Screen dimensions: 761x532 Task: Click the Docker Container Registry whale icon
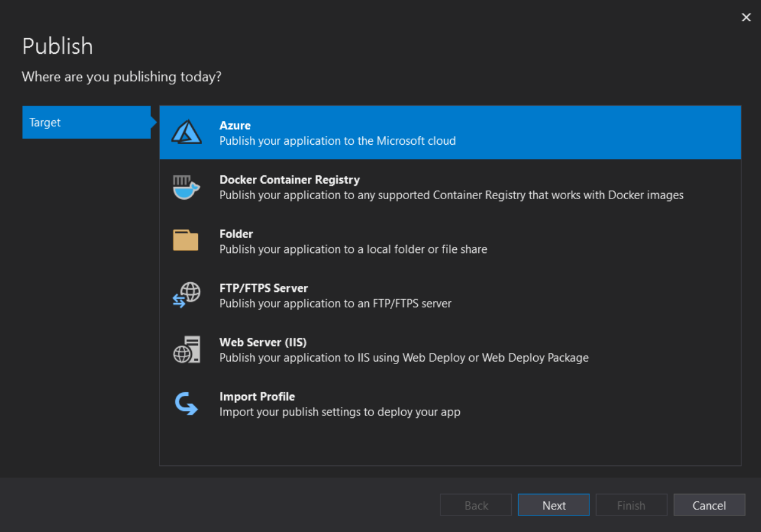pyautogui.click(x=187, y=186)
